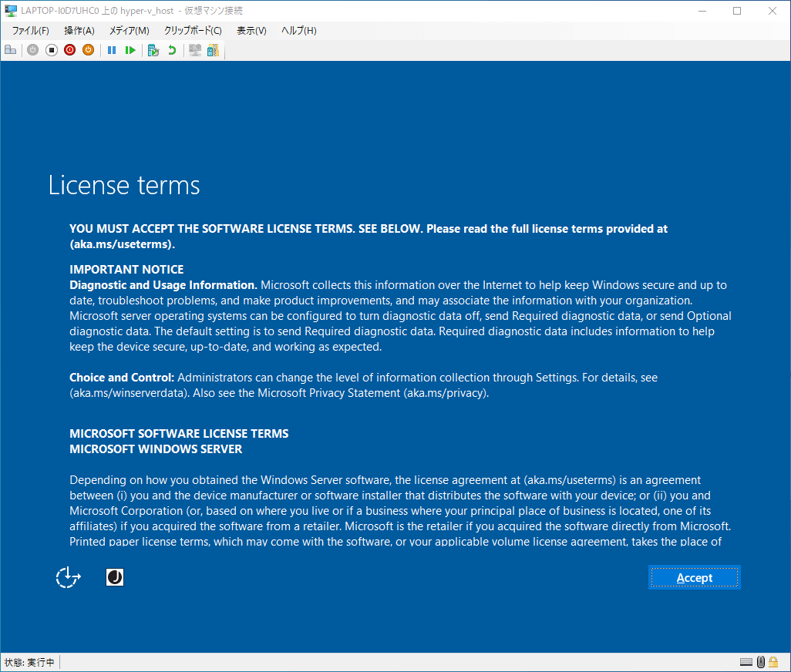
Task: Open the 表示(V) menu
Action: coord(252,31)
